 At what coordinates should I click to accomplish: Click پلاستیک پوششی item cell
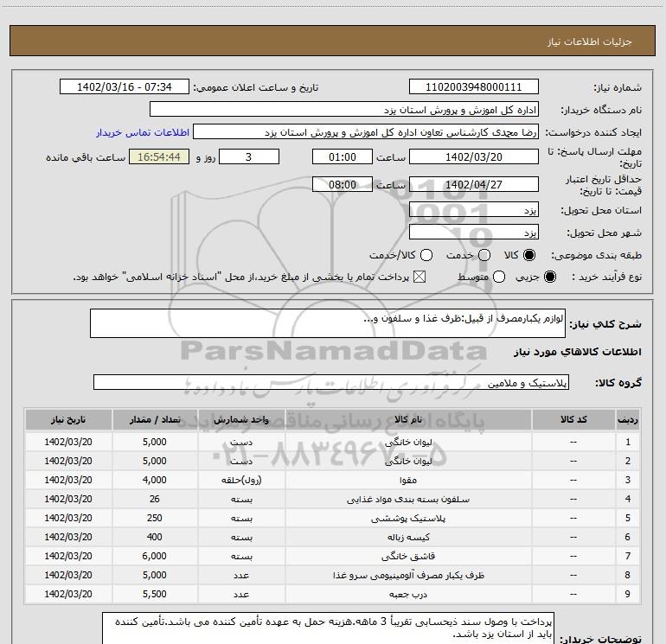tap(408, 519)
